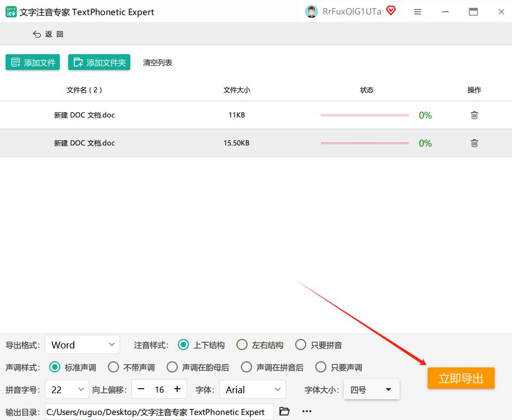Click the red VIP diamond badge
This screenshot has width=512, height=420.
(x=391, y=11)
